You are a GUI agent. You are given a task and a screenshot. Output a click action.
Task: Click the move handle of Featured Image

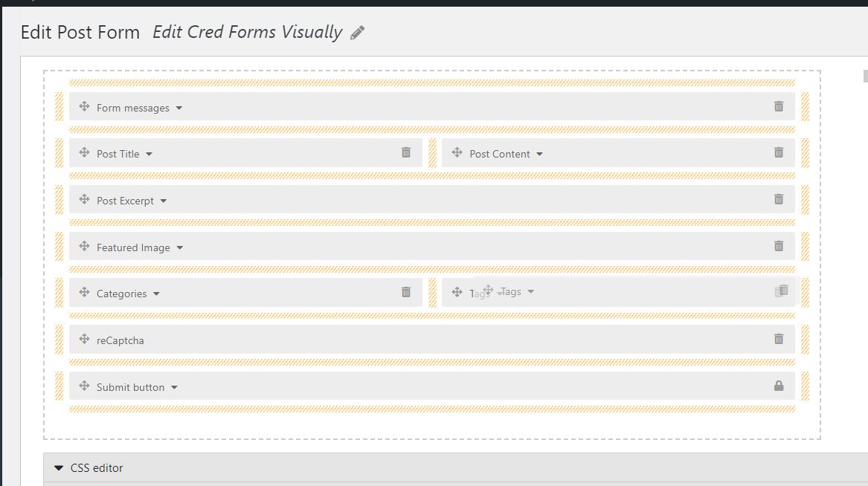84,246
